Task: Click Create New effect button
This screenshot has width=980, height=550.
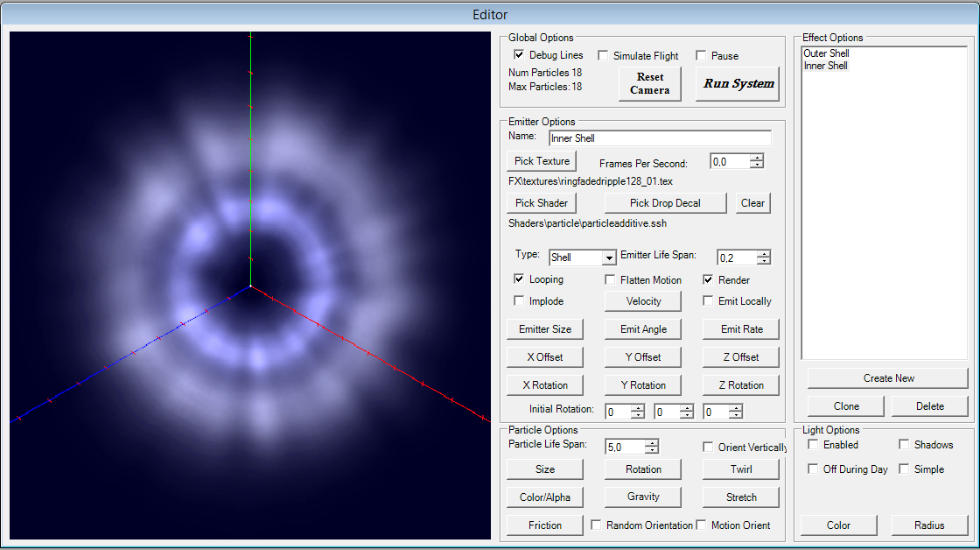Action: [888, 378]
